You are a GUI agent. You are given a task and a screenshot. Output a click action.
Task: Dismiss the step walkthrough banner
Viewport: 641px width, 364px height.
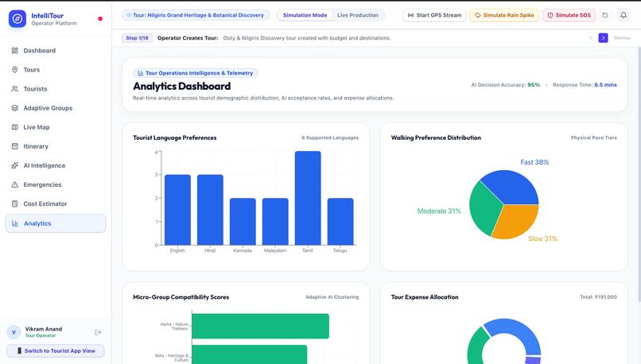[622, 38]
